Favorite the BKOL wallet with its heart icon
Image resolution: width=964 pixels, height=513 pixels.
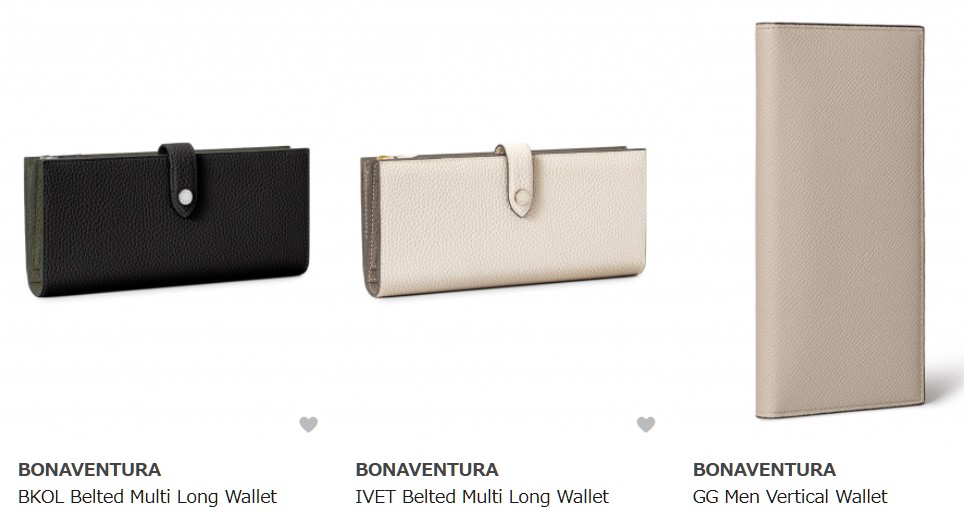pos(309,424)
